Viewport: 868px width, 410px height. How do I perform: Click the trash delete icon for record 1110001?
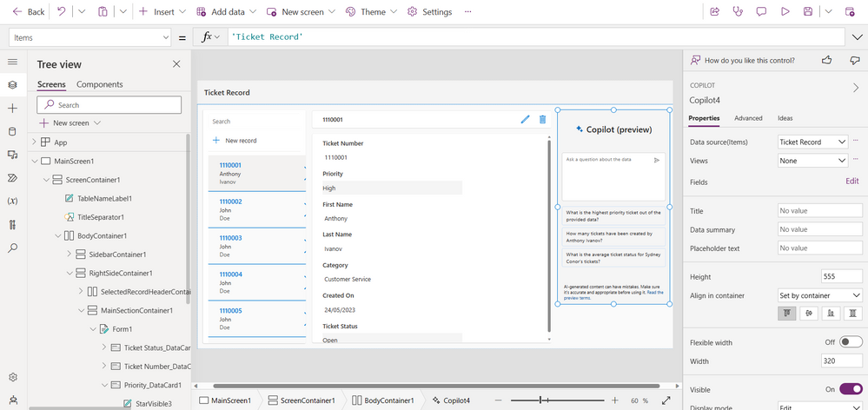[542, 119]
